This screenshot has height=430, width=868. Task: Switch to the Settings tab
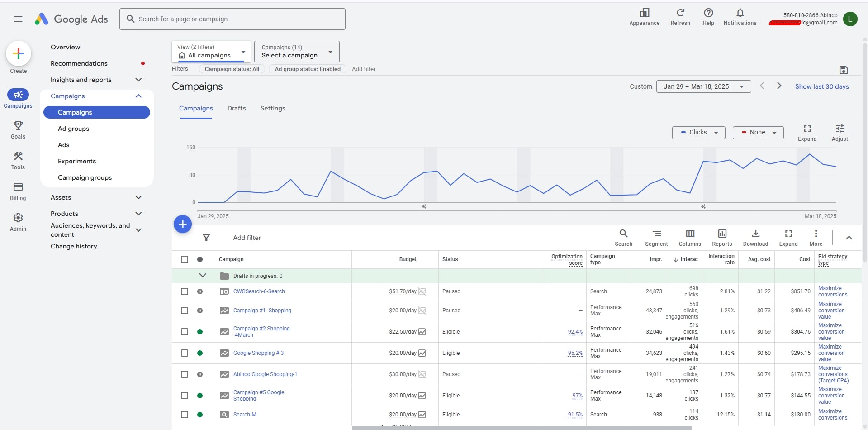273,108
